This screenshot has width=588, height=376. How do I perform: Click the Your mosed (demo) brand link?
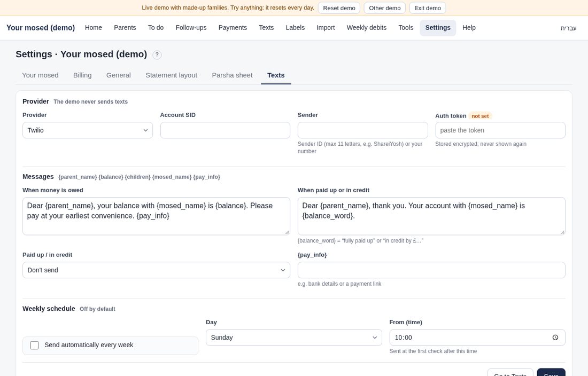(x=41, y=28)
